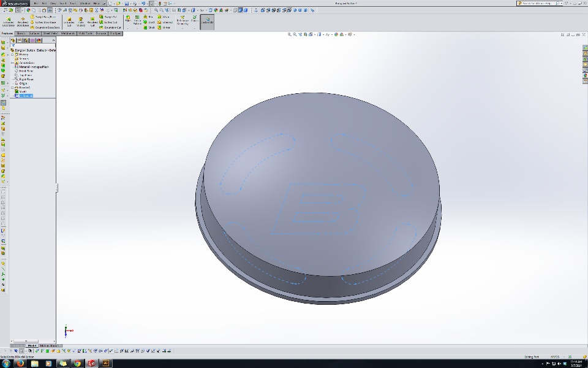The image size is (588, 368).
Task: Select the Rib feature
Action: point(149,17)
